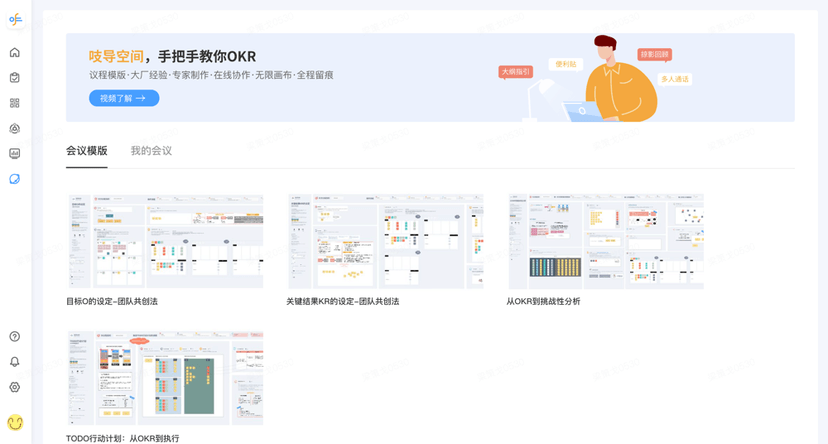Open the help question-mark icon
This screenshot has height=444, width=828.
[15, 336]
